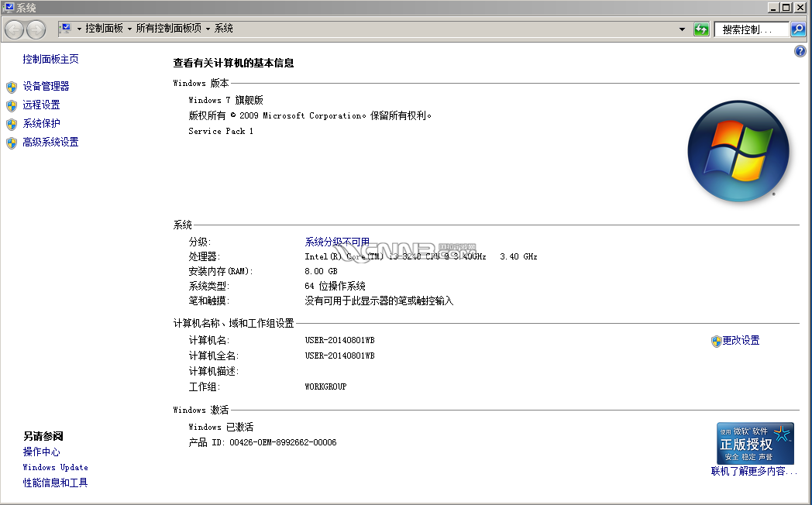
Task: Minimize the 系统 window
Action: [774, 7]
